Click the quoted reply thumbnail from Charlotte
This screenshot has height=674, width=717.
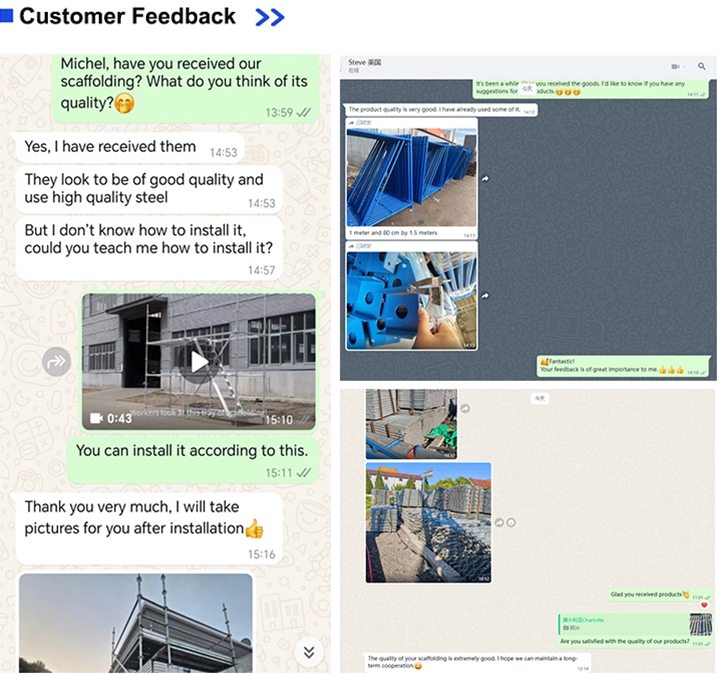coord(701,624)
